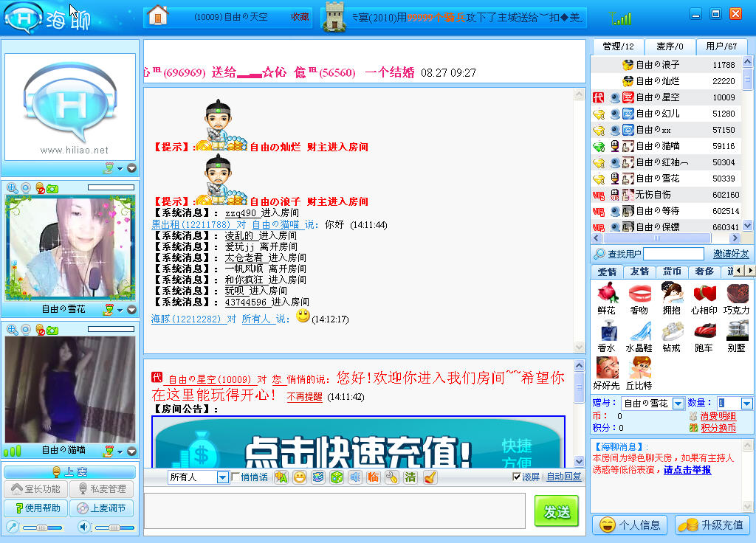Select user 自由の星空 in the list

666,97
